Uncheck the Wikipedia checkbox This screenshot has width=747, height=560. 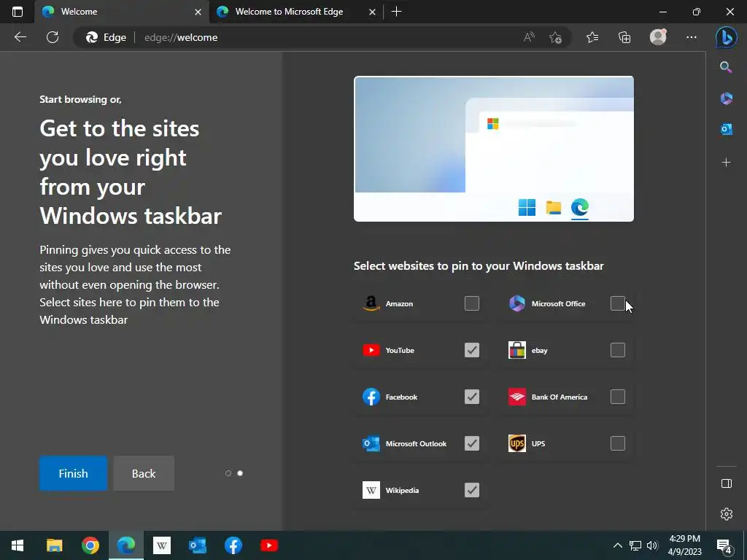472,490
